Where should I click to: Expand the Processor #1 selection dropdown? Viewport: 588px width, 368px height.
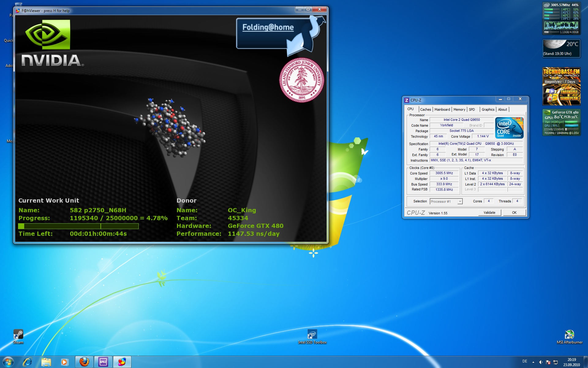[x=460, y=201]
